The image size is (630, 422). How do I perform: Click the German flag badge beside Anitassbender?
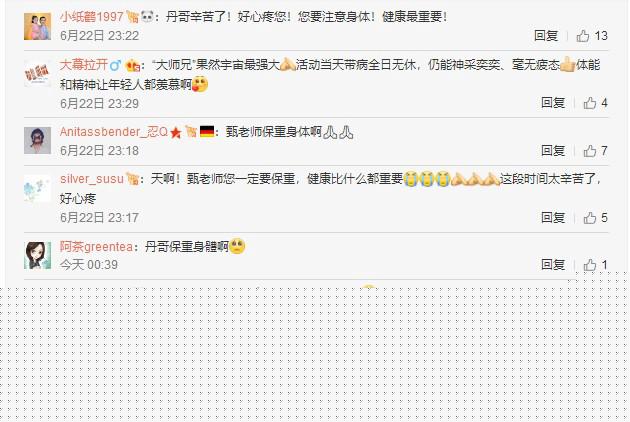(x=207, y=132)
